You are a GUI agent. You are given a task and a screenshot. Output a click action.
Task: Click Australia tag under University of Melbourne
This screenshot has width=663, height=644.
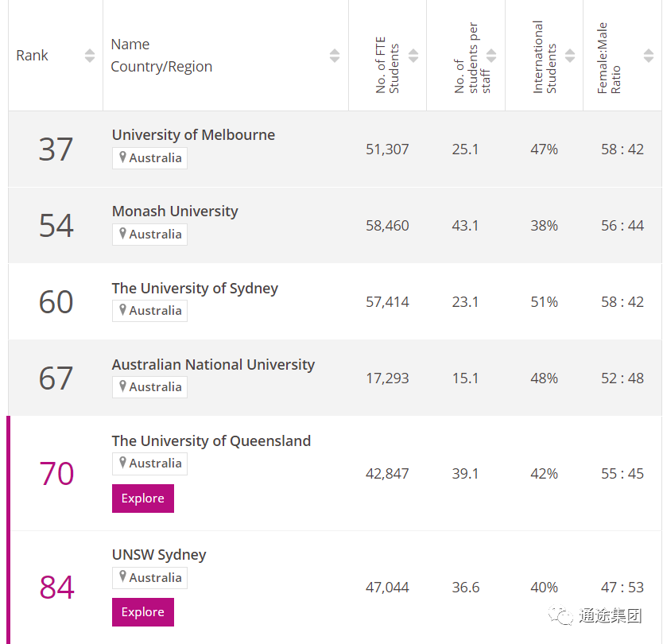tap(149, 158)
